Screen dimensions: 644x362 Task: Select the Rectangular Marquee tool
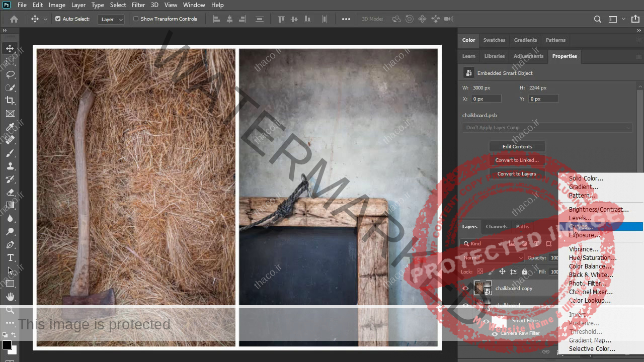pos(10,61)
